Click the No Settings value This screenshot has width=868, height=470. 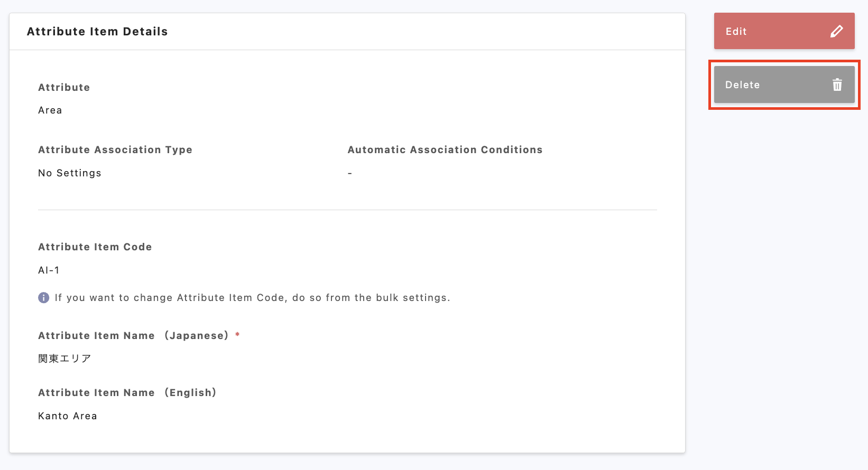(x=70, y=173)
